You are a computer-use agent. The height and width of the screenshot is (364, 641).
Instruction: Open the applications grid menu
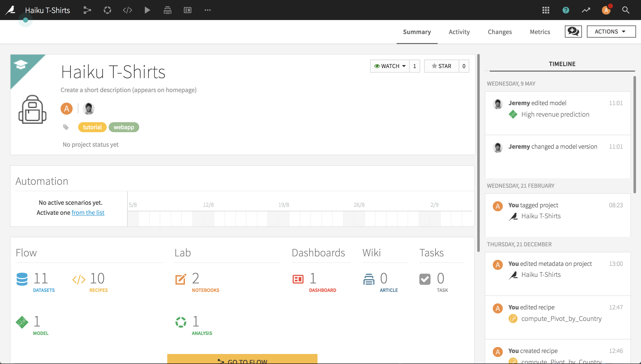click(546, 10)
